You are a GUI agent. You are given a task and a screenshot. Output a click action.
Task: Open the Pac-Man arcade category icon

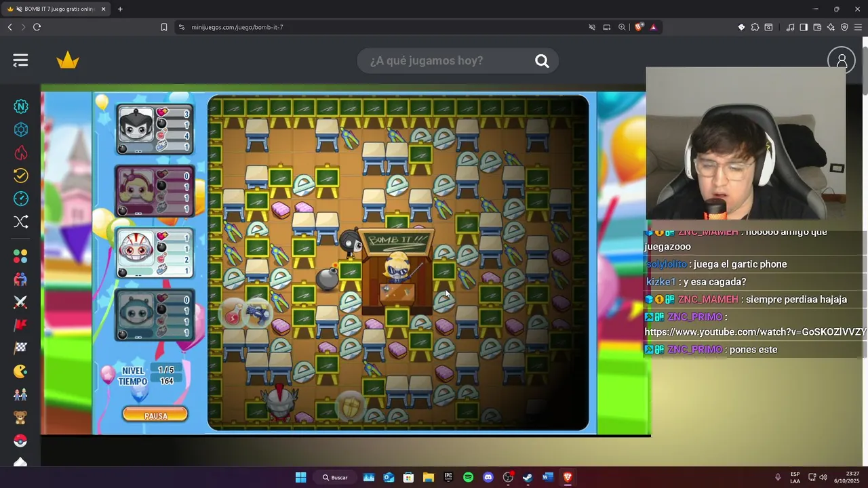click(20, 371)
